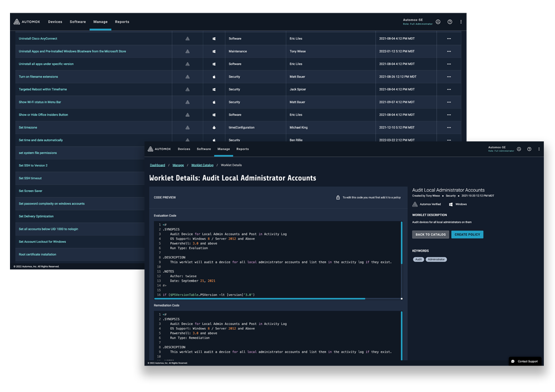Click the Remediation Code vertical scrollbar
The width and height of the screenshot is (555, 392).
[401, 336]
